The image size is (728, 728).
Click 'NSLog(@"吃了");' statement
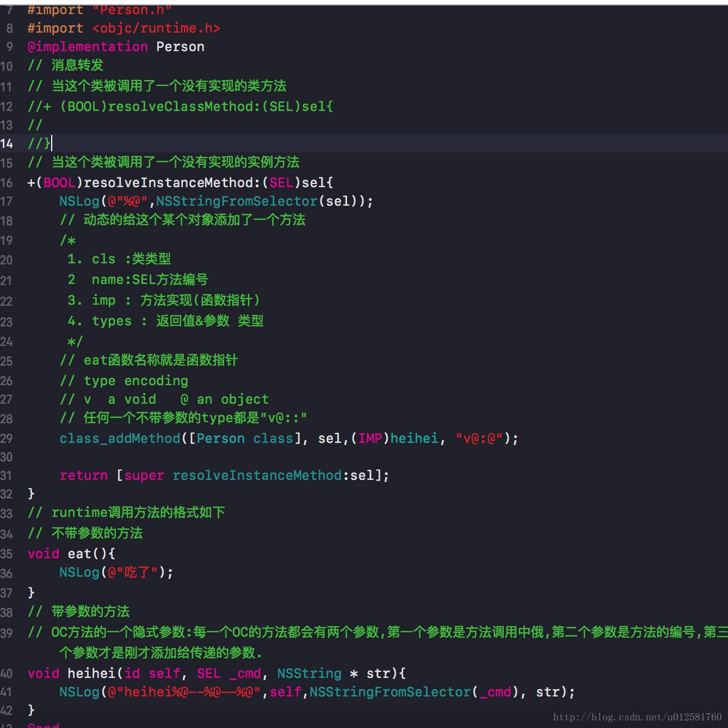[x=116, y=572]
